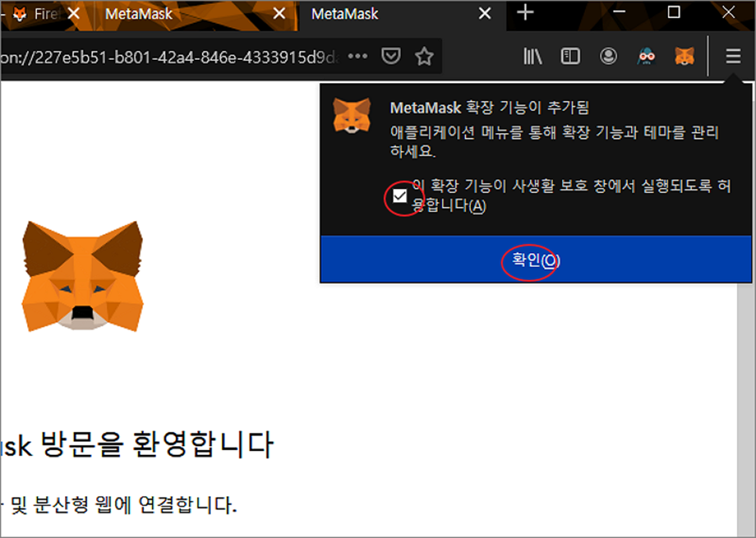Open page actions three-dot menu
Viewport: 756px width, 538px height.
click(x=358, y=56)
